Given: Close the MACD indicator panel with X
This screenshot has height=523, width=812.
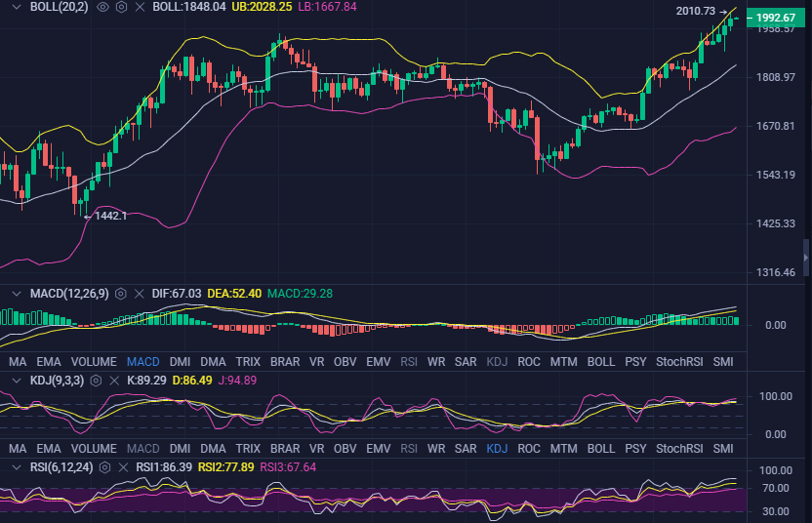Looking at the screenshot, I should 140,293.
